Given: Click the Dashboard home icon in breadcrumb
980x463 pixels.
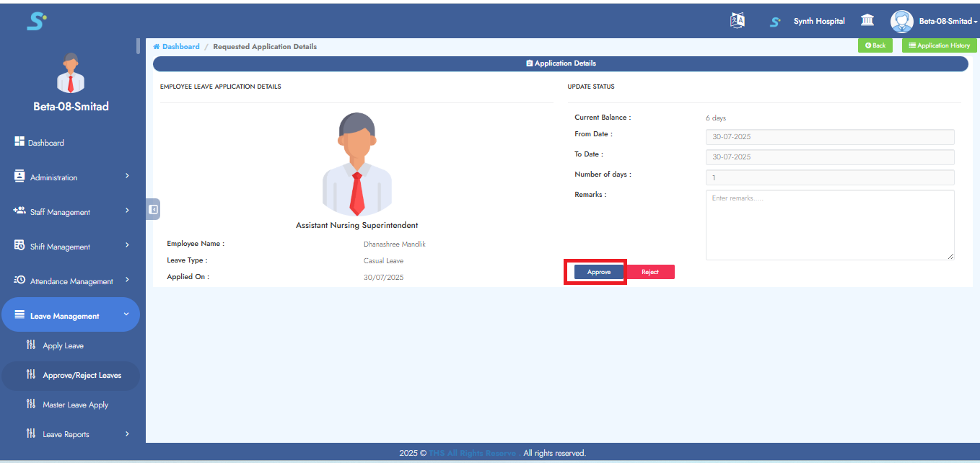Looking at the screenshot, I should (157, 47).
